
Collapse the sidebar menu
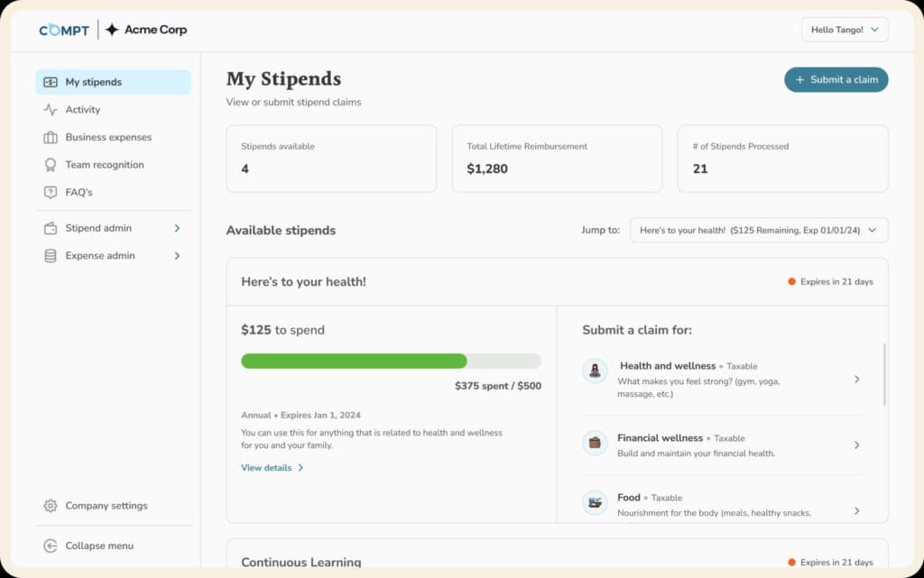click(88, 546)
